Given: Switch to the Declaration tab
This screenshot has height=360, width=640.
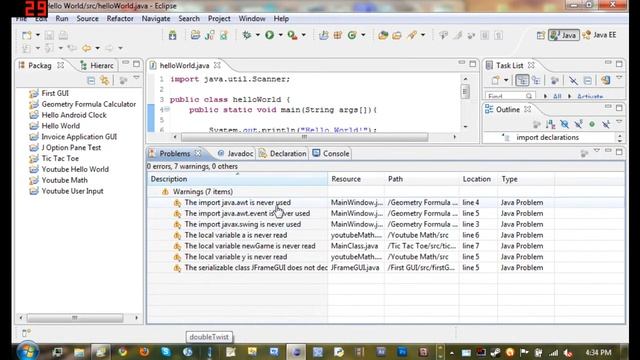Looking at the screenshot, I should click(x=283, y=154).
